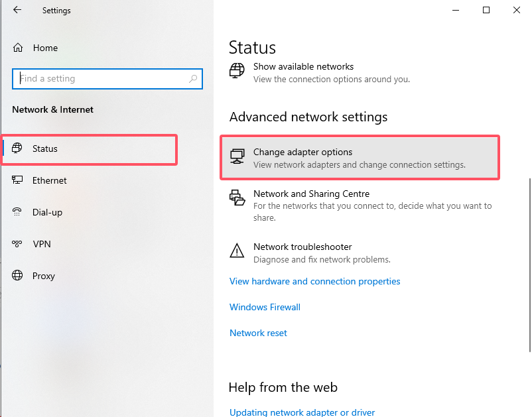Open View hardware and connection properties
The height and width of the screenshot is (417, 532).
coord(314,281)
